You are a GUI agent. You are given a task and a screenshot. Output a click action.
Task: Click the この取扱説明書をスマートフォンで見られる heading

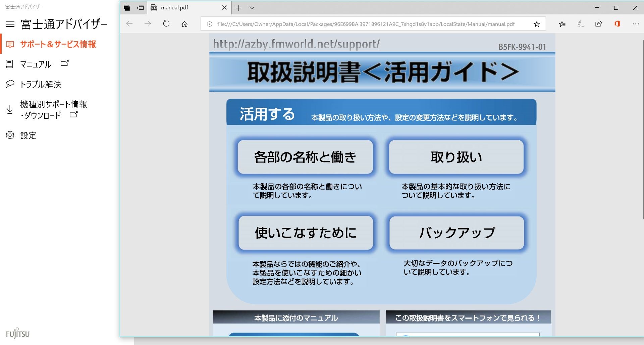pos(468,317)
